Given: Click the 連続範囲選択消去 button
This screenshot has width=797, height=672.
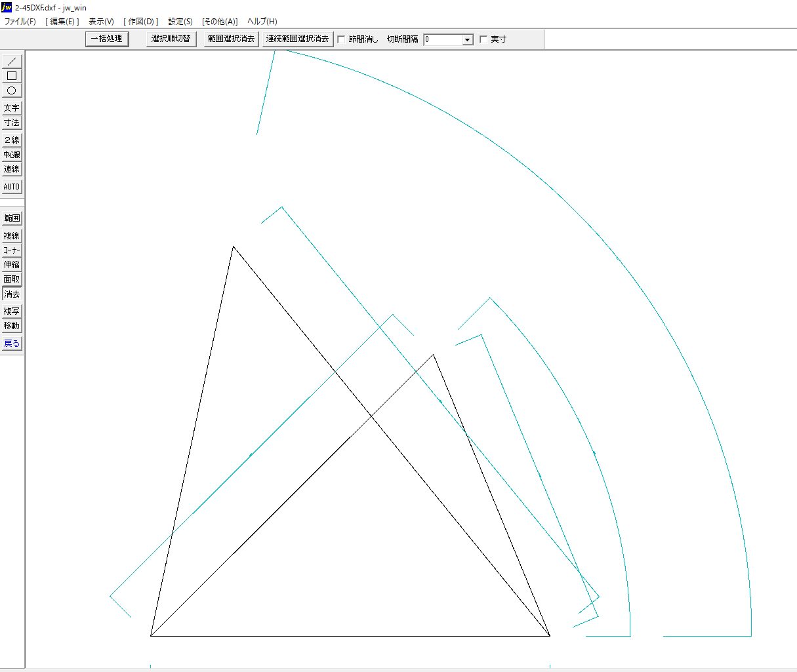Looking at the screenshot, I should pos(298,39).
